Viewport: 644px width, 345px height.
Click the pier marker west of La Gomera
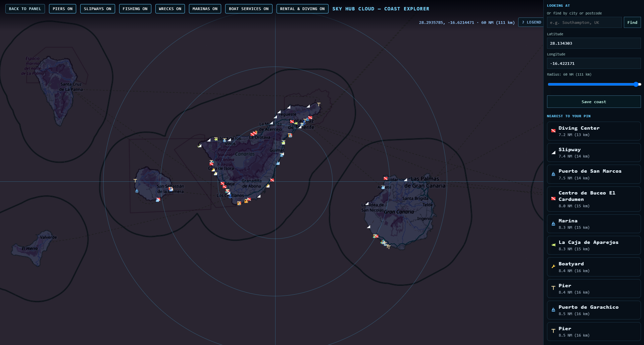(x=135, y=181)
